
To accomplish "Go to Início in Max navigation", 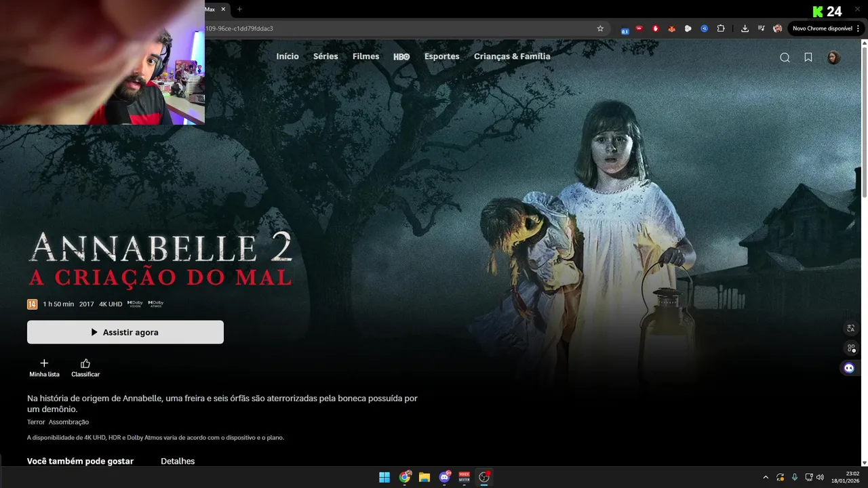I will [288, 56].
